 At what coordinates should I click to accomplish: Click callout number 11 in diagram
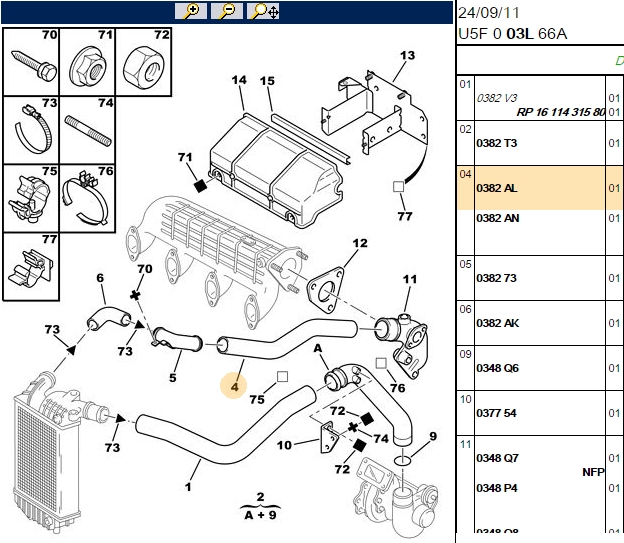pyautogui.click(x=410, y=279)
